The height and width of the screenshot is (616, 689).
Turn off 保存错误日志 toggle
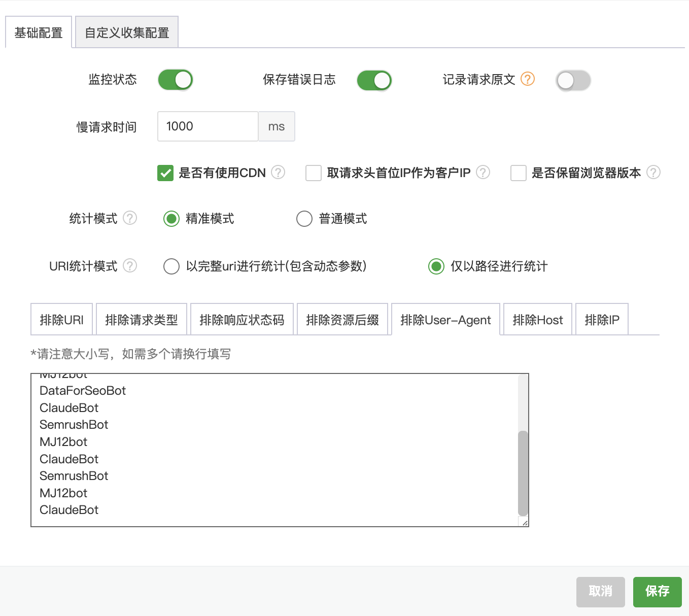374,80
